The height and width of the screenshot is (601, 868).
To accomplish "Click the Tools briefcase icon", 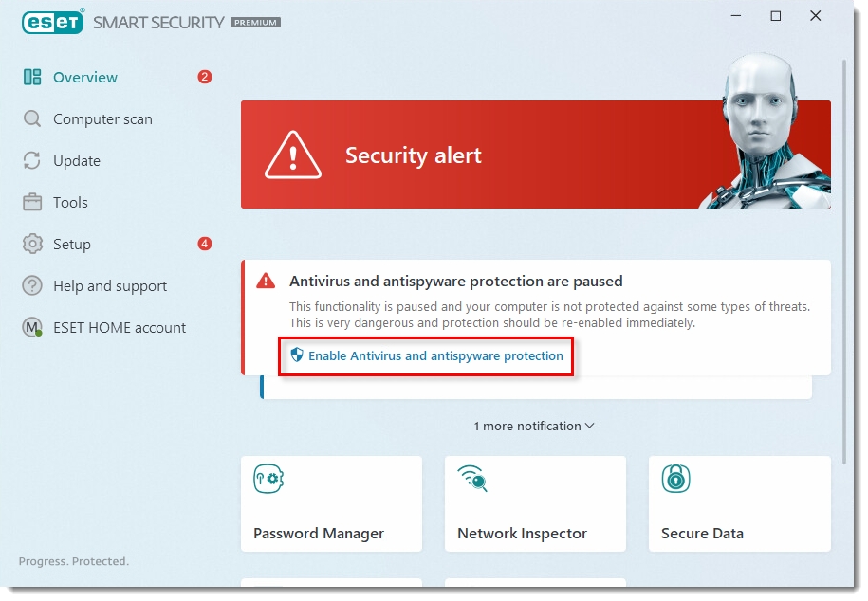I will (x=32, y=202).
